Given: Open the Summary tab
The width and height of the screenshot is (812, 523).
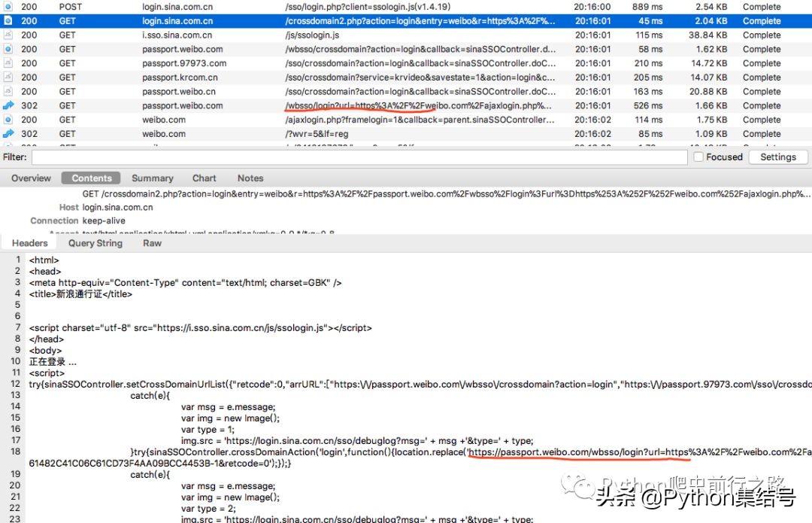Looking at the screenshot, I should (x=152, y=178).
